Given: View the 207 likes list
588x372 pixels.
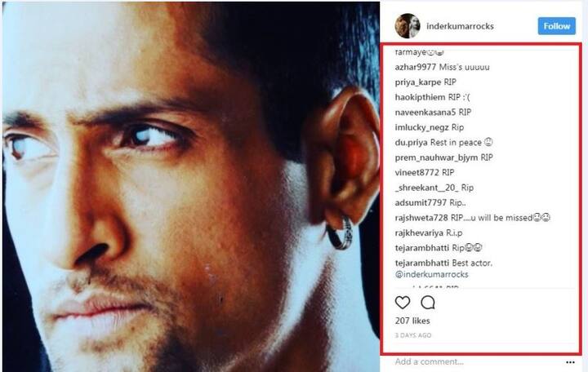Looking at the screenshot, I should [x=412, y=321].
